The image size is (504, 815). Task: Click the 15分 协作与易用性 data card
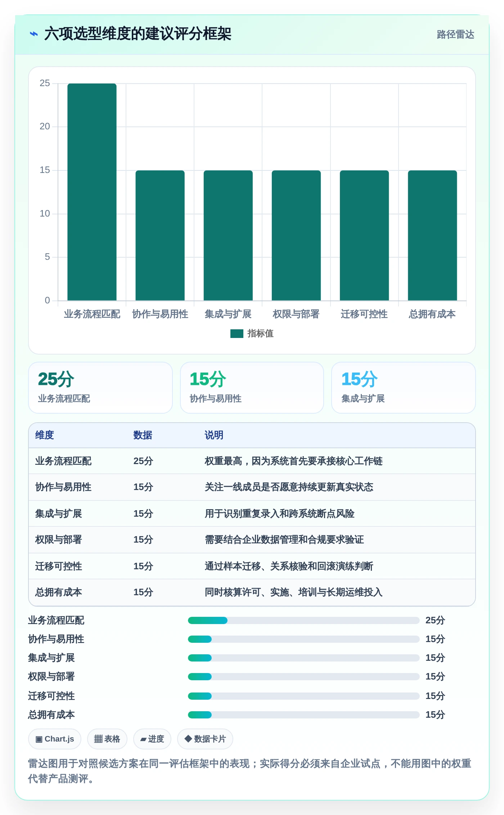(252, 388)
